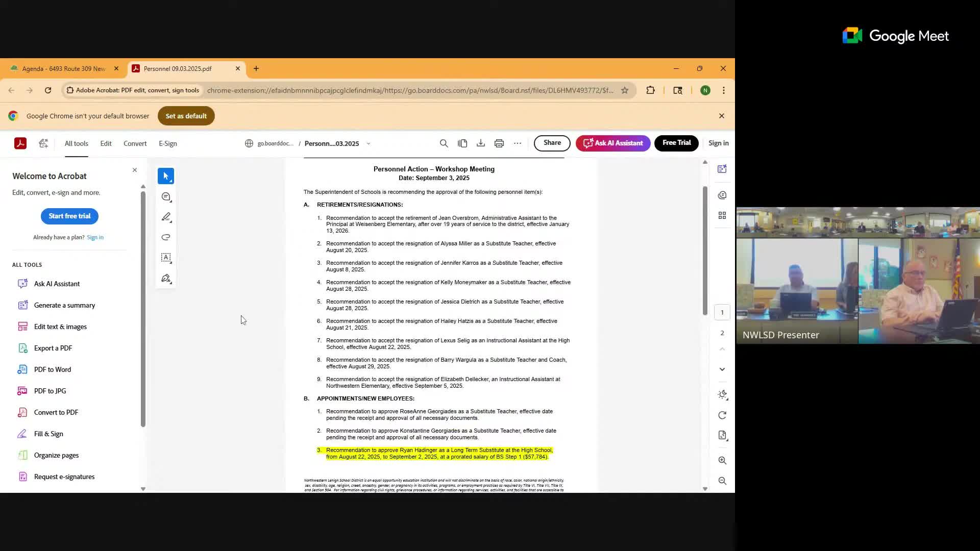The width and height of the screenshot is (980, 551).
Task: Select the arrow selection tool
Action: tap(166, 176)
